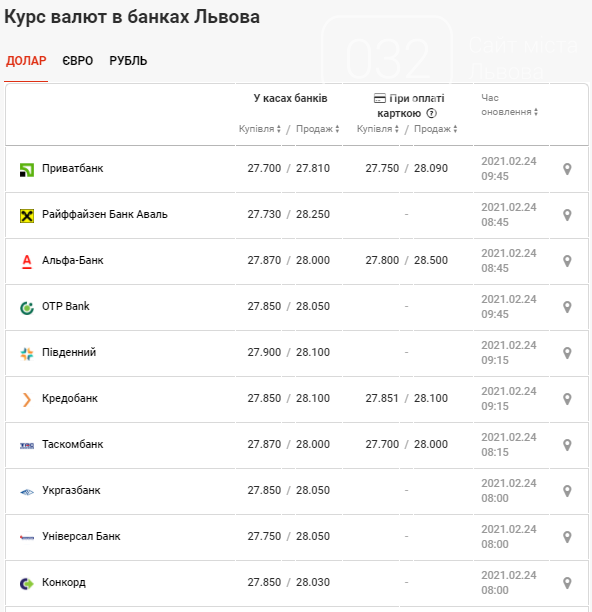Viewport: 592px width, 612px height.
Task: Click the heading Курс валют в банках Львова
Action: (x=132, y=18)
